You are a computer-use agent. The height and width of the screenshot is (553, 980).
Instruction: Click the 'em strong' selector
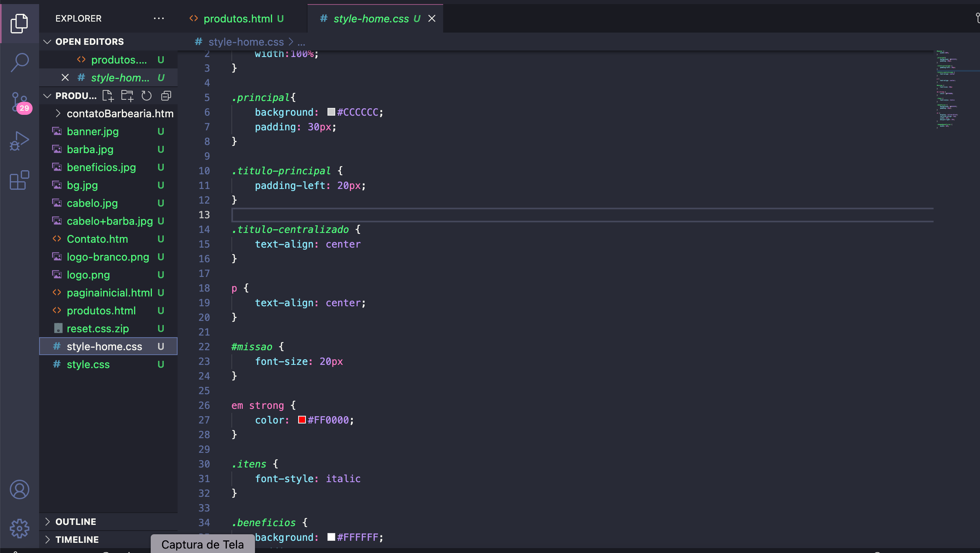(257, 405)
